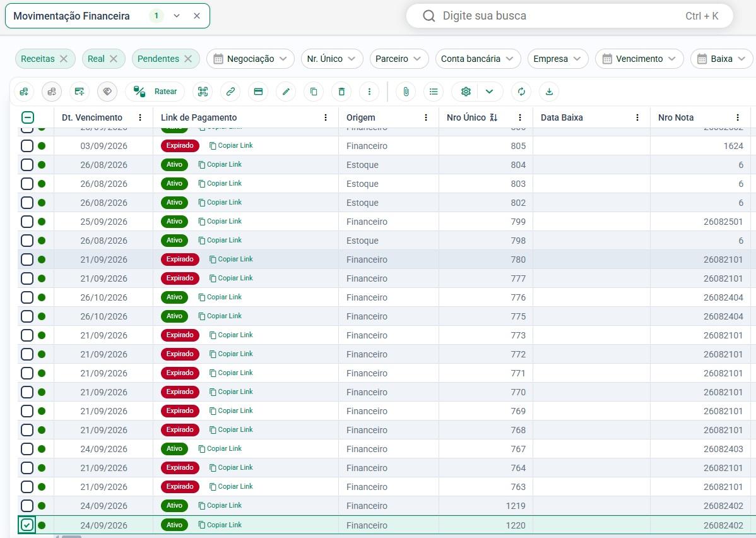The width and height of the screenshot is (756, 538).
Task: Click the card with divide symbol icon
Action: pyautogui.click(x=80, y=92)
